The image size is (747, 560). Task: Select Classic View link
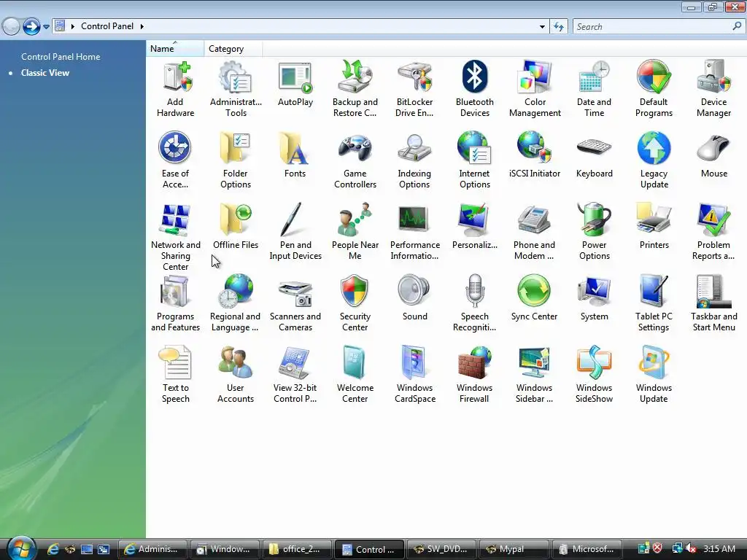click(45, 73)
